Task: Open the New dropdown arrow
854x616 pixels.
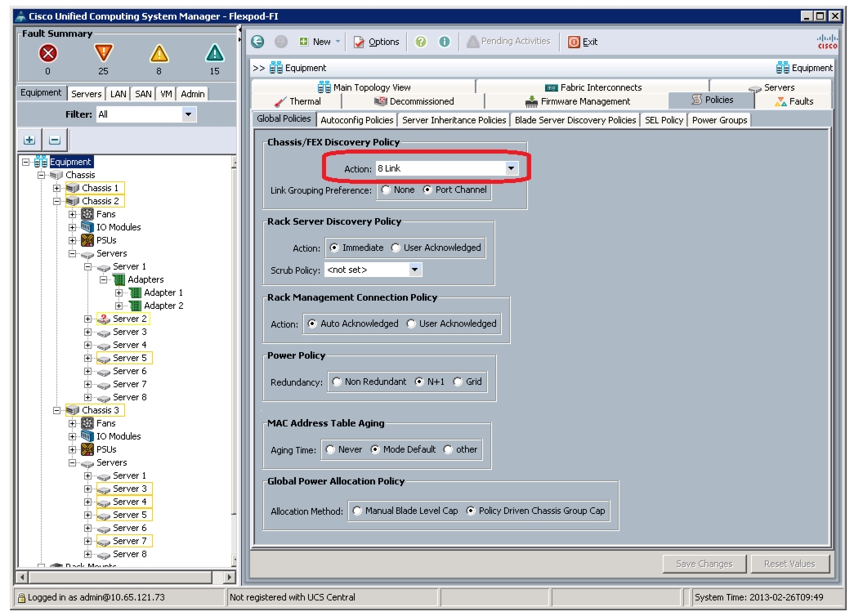Action: coord(338,42)
